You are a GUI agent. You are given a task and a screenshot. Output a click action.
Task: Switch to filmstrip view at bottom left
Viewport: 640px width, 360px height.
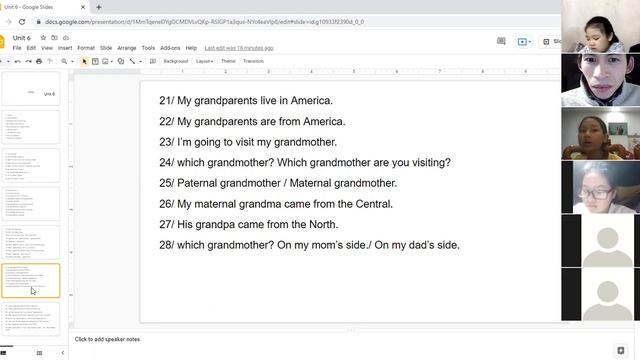click(3, 353)
